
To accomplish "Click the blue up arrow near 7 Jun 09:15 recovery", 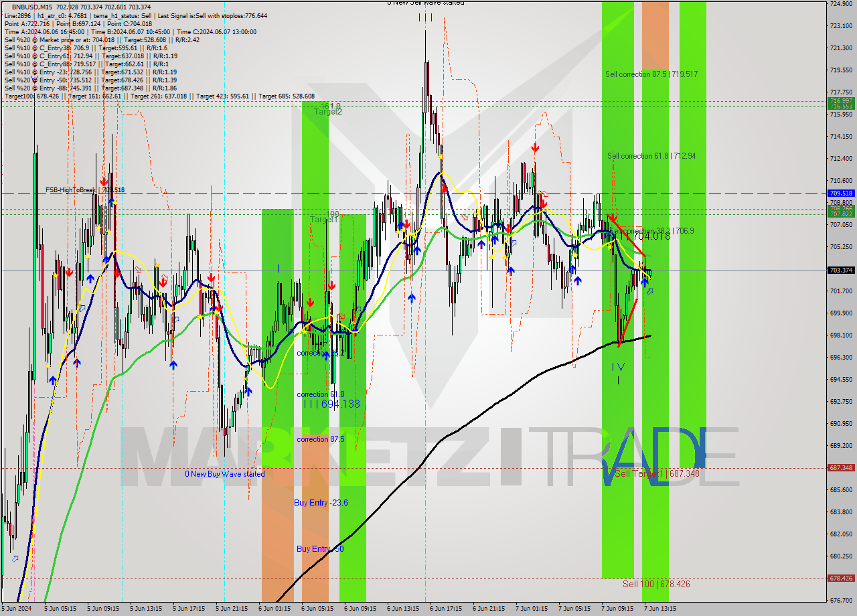I will (x=645, y=281).
